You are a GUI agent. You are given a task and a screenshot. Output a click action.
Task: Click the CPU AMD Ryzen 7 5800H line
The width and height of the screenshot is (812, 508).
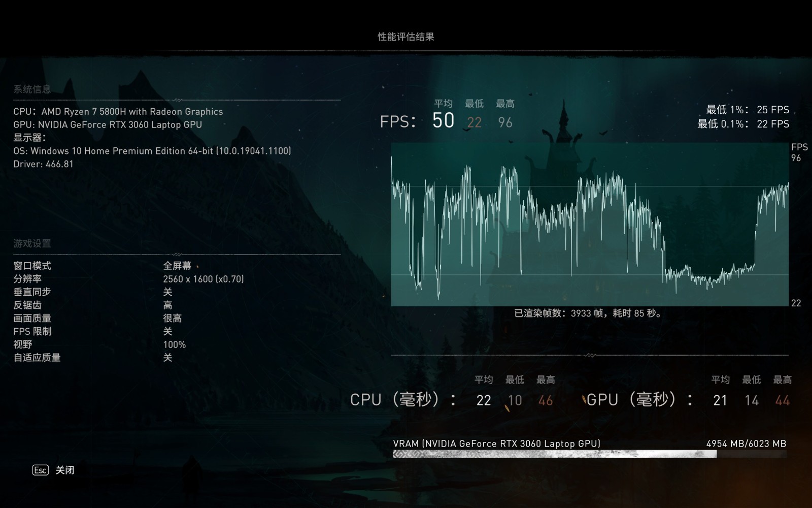coord(118,112)
